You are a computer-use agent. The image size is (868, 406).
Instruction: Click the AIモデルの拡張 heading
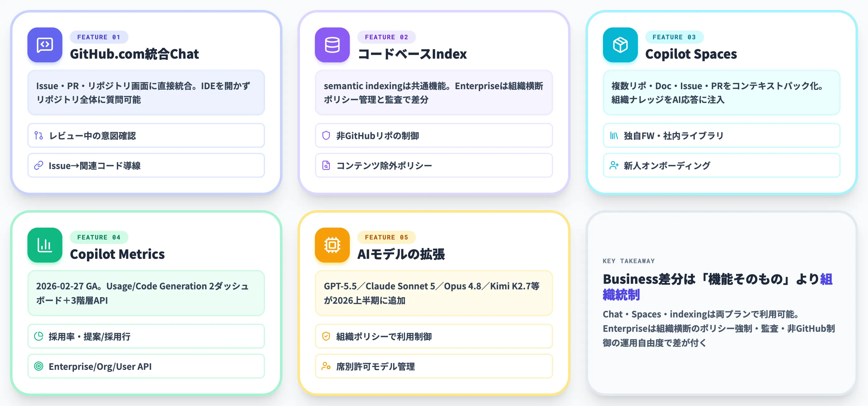(401, 254)
